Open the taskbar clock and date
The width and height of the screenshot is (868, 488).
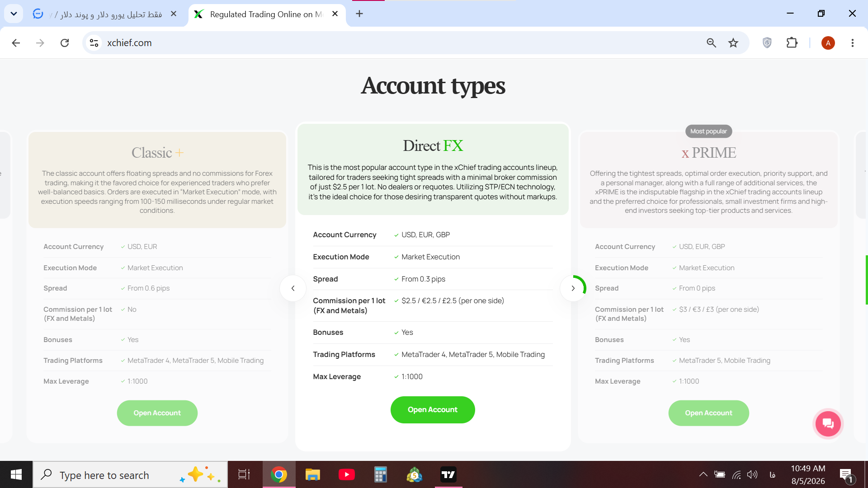click(x=808, y=474)
